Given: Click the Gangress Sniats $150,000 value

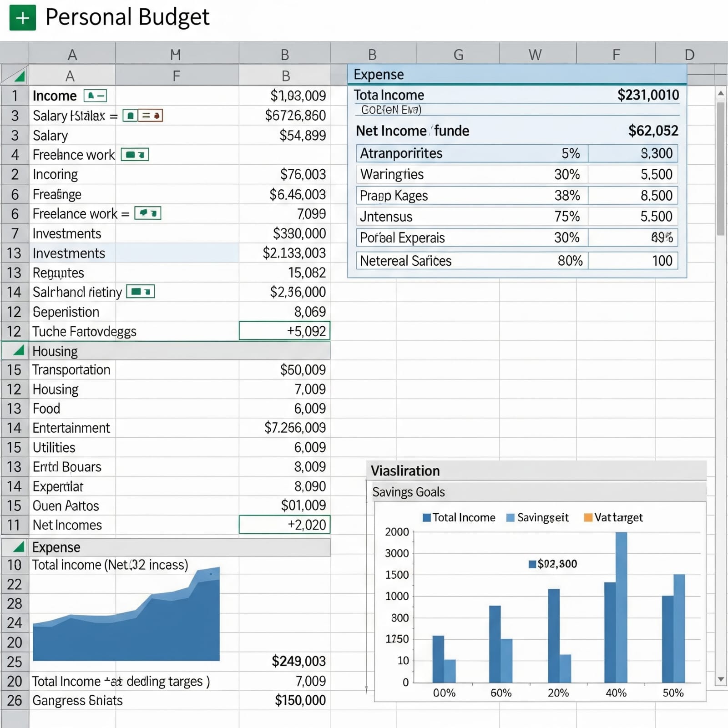Looking at the screenshot, I should 300,700.
